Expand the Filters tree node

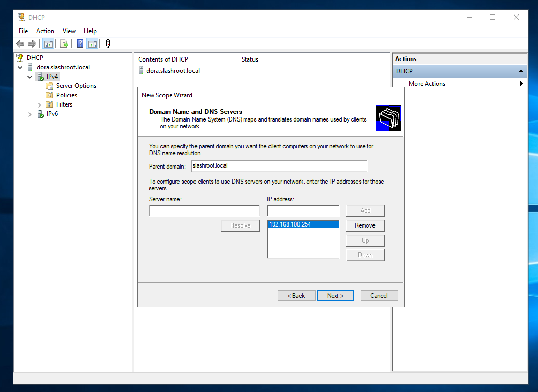point(40,104)
